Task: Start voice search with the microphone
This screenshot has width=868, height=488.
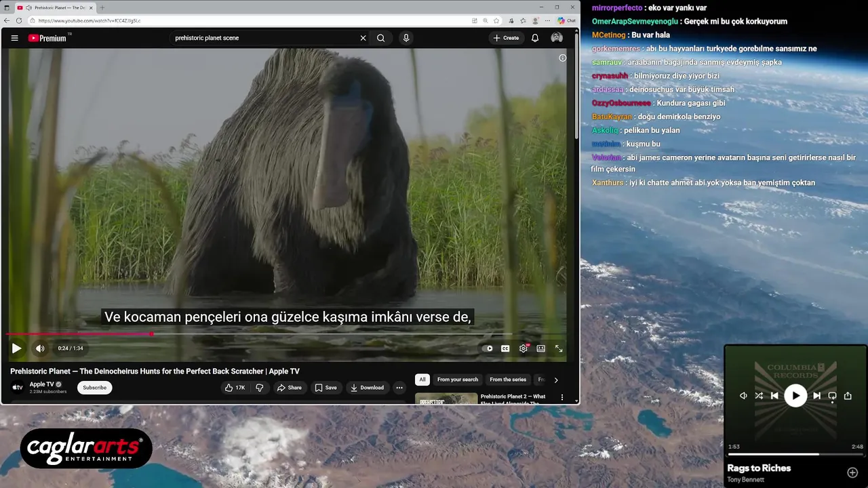Action: tap(406, 38)
